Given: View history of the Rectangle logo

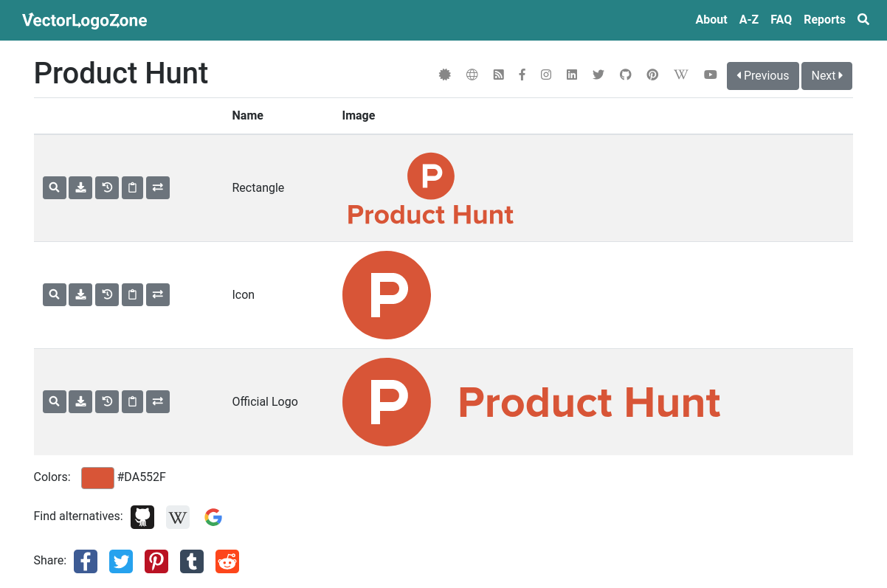Looking at the screenshot, I should coord(107,188).
